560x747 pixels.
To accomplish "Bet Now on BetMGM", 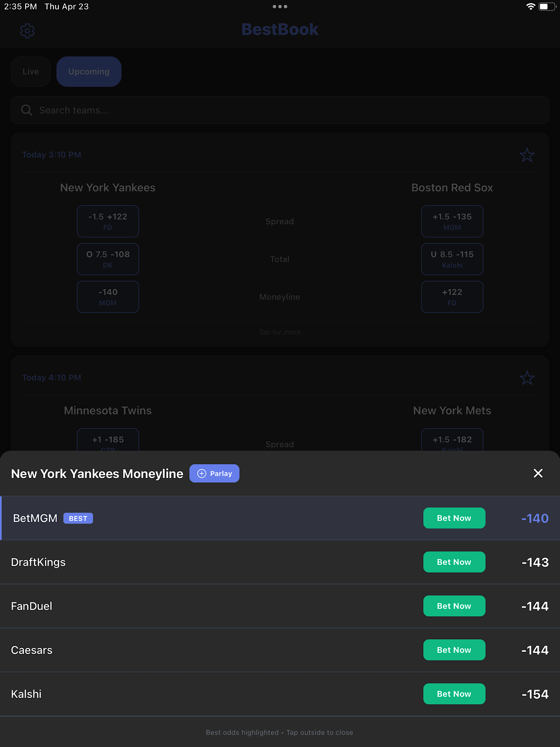I will [454, 518].
